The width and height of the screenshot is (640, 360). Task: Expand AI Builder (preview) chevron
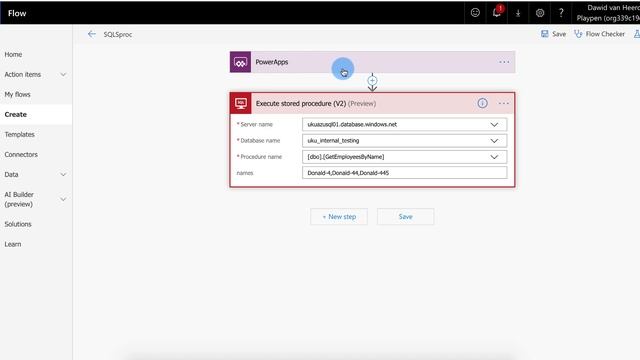click(63, 200)
